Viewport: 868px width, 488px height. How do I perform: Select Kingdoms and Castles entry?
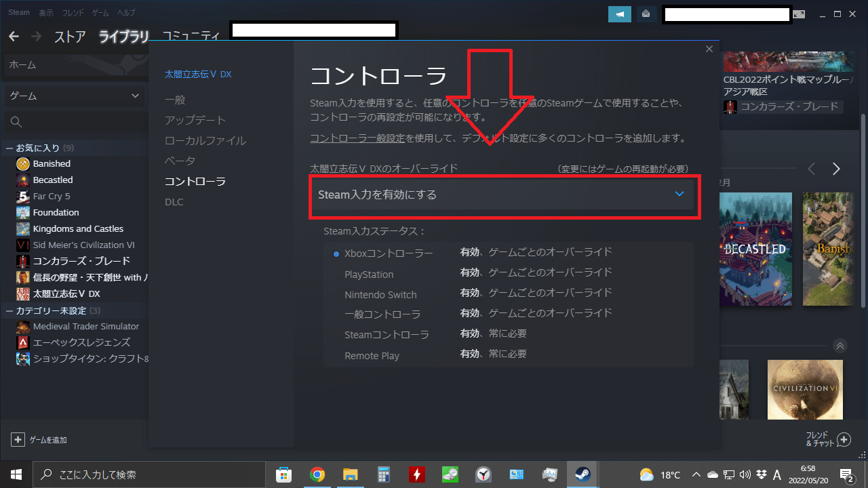[x=78, y=228]
